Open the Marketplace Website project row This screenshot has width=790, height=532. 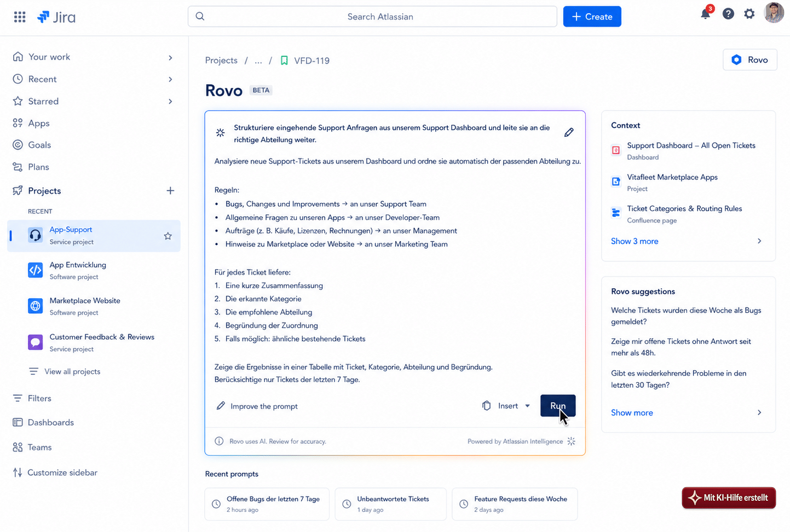[94, 306]
